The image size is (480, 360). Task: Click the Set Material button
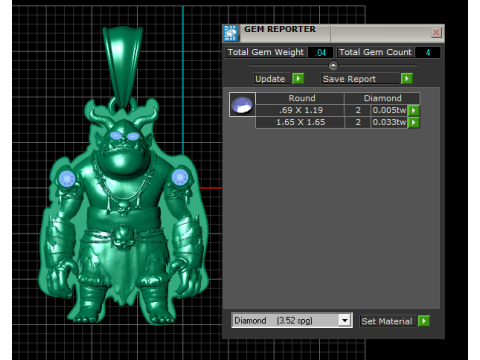pos(387,321)
